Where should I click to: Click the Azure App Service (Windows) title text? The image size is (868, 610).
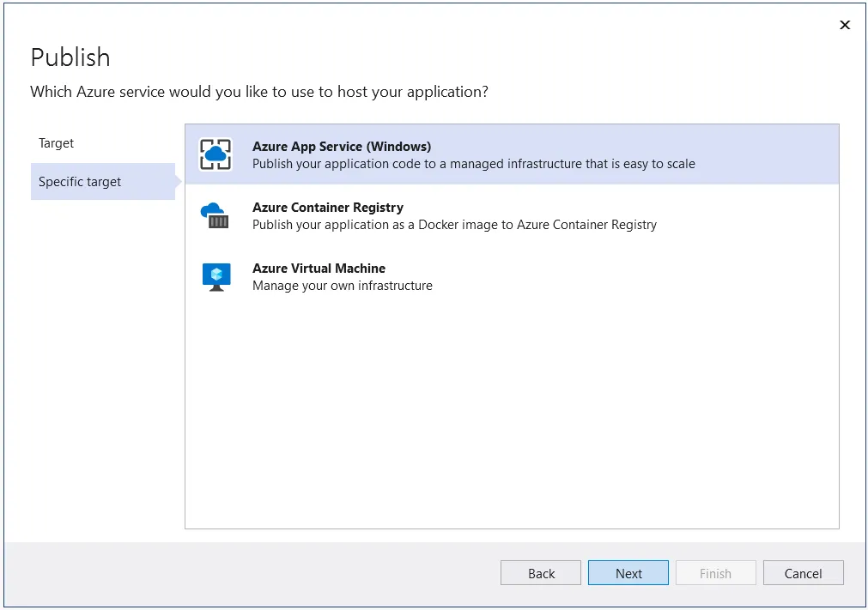pos(342,146)
